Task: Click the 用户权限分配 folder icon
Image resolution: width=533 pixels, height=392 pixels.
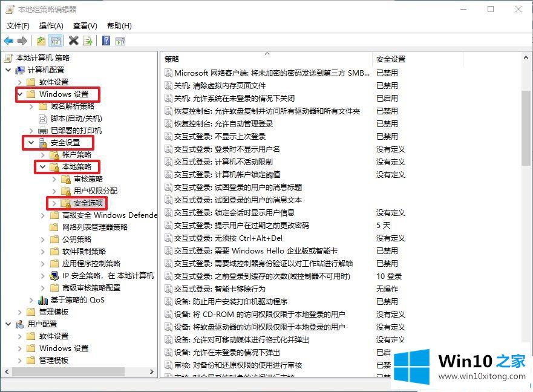Action: click(x=66, y=191)
